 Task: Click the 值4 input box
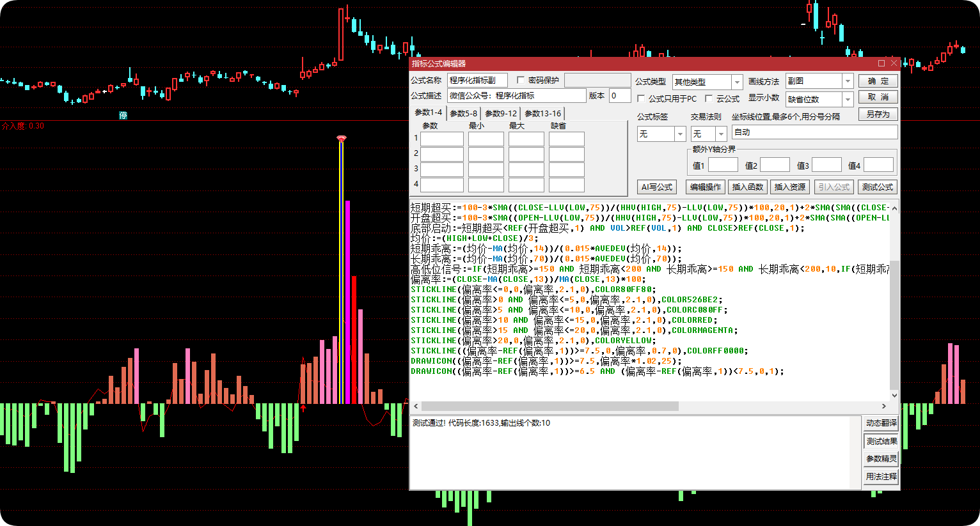[878, 165]
